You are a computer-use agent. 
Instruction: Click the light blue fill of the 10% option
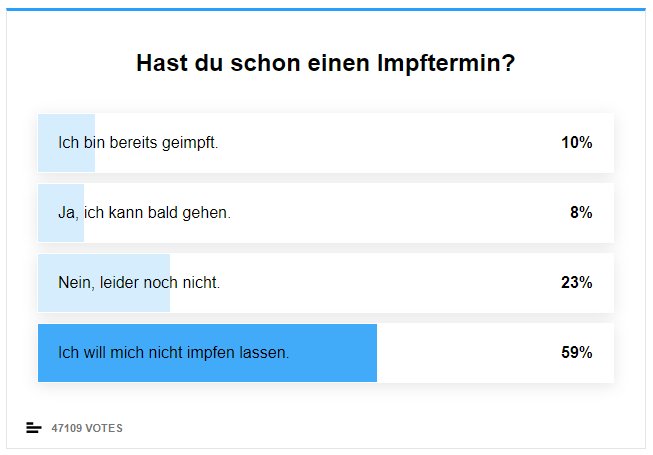tap(66, 143)
